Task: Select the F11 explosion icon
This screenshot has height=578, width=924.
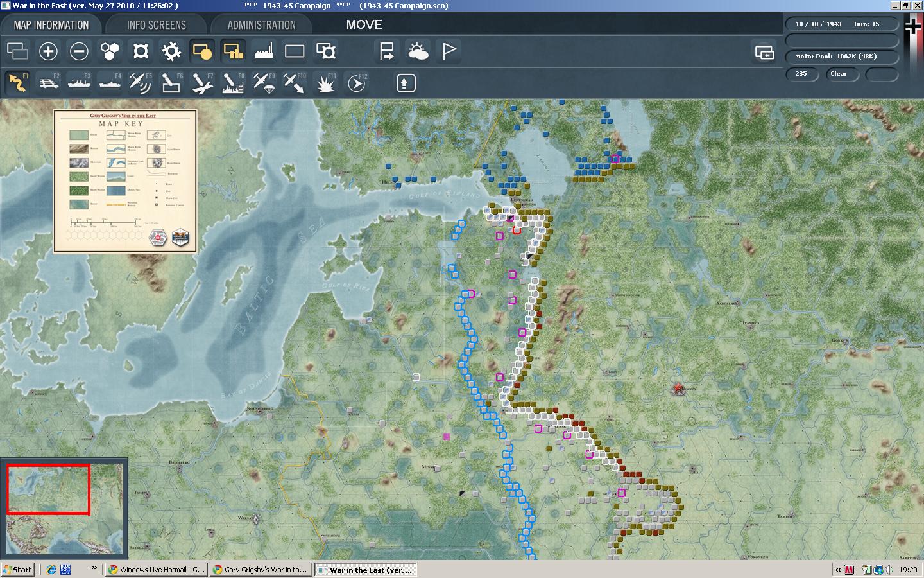Action: [325, 83]
